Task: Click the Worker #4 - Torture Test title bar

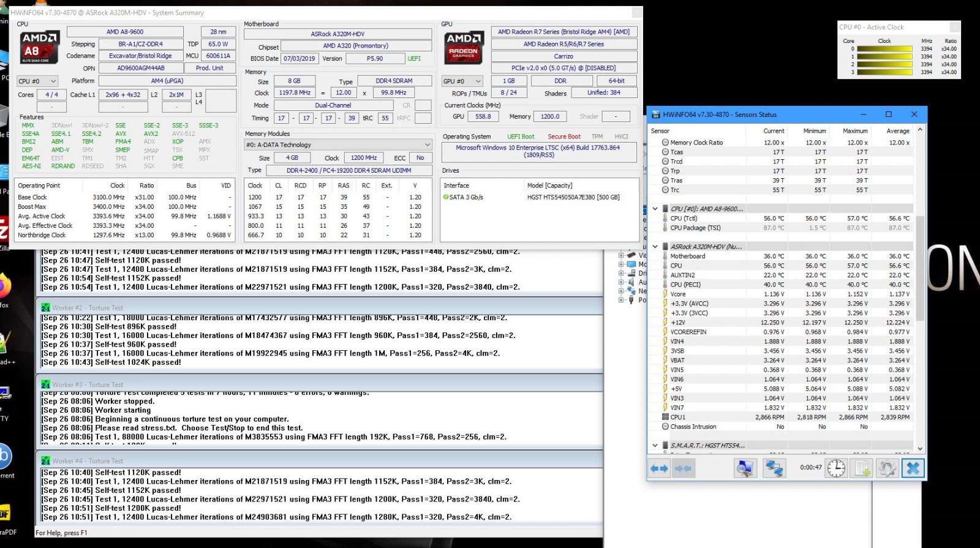Action: coord(320,460)
